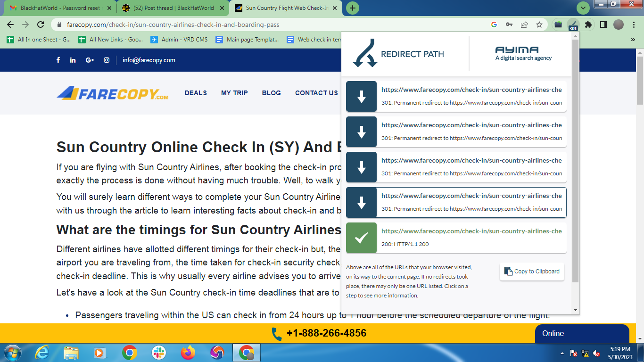644x362 pixels.
Task: Open the tab search dropdown arrow
Action: (583, 8)
